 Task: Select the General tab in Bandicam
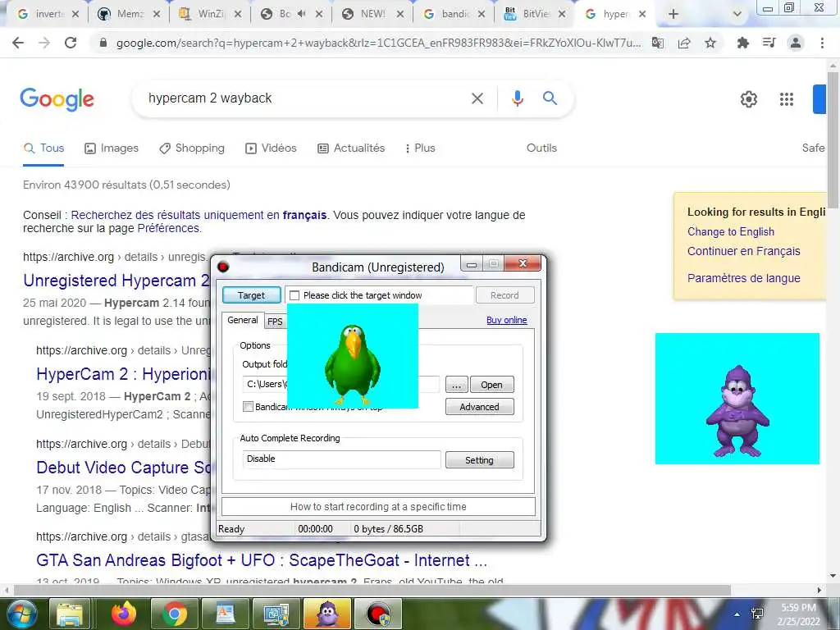[x=243, y=320]
